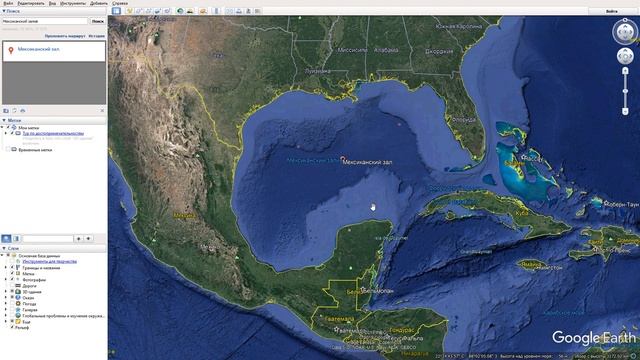Click the Поиск search button

pos(98,21)
